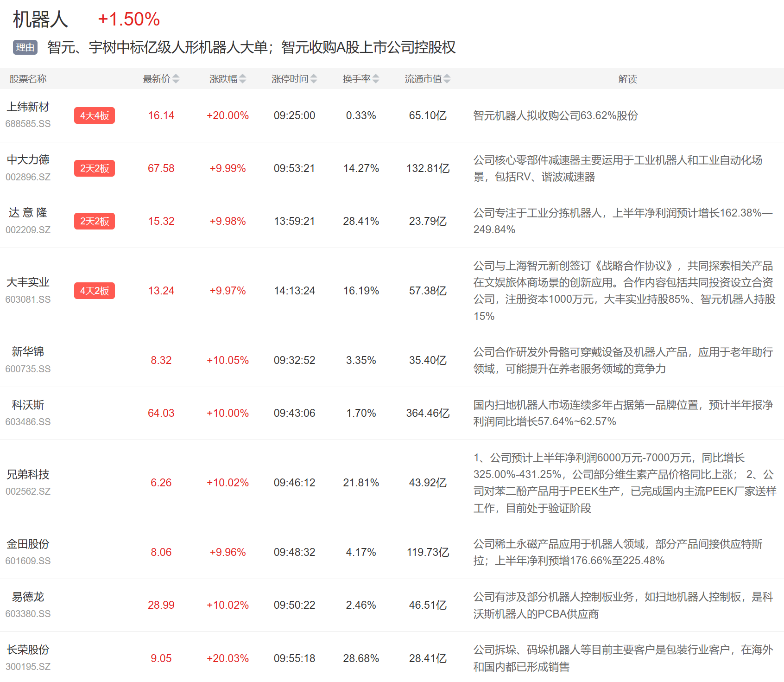This screenshot has width=784, height=682.
Task: Click market cap 132.81亿
Action: pos(428,168)
